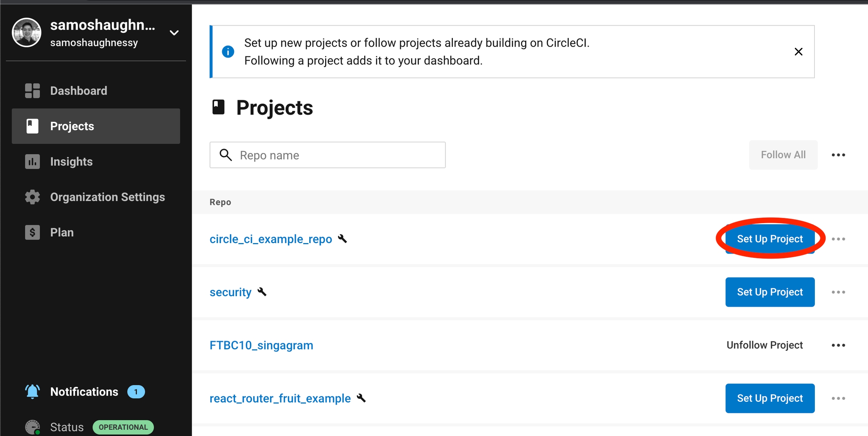Click the Notifications bell icon
Screen dimensions: 868x436
[x=32, y=392]
